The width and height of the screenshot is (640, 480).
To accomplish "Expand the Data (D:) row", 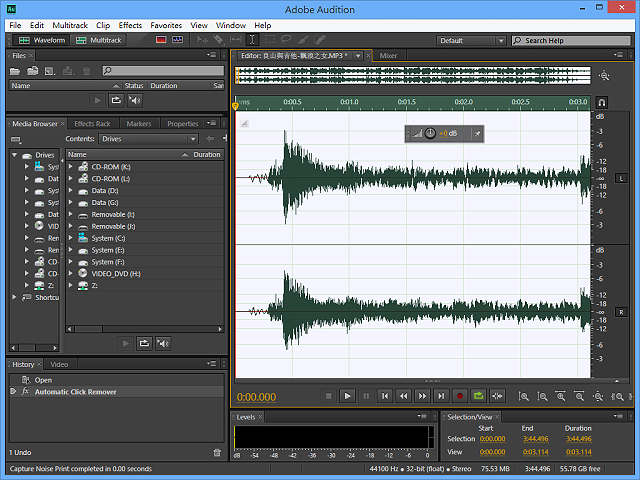I will click(71, 191).
